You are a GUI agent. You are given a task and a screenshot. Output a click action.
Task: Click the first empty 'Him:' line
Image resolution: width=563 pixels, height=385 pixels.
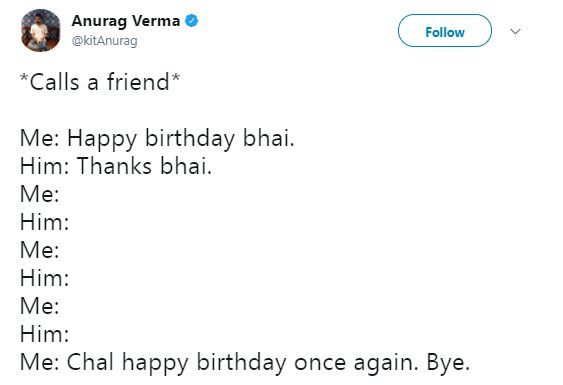(45, 222)
